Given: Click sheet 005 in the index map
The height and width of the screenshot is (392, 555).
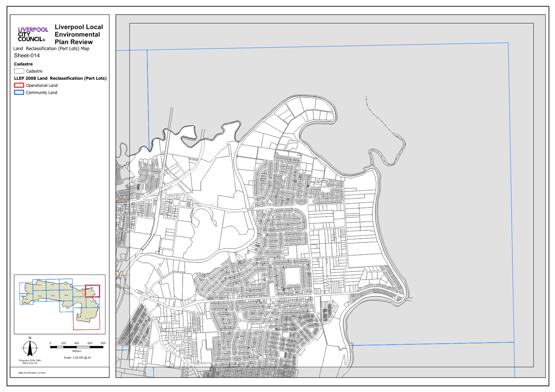Looking at the screenshot, I should pyautogui.click(x=53, y=284).
